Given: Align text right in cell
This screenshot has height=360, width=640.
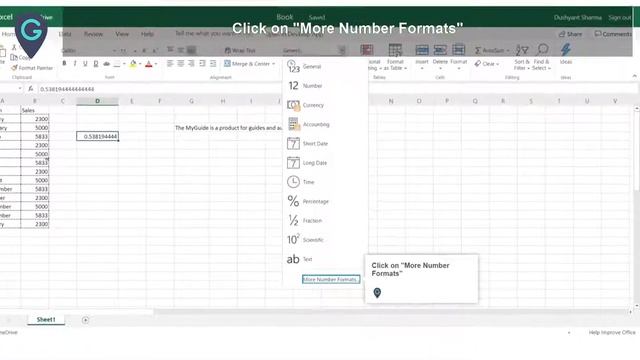Looking at the screenshot, I should [x=191, y=64].
